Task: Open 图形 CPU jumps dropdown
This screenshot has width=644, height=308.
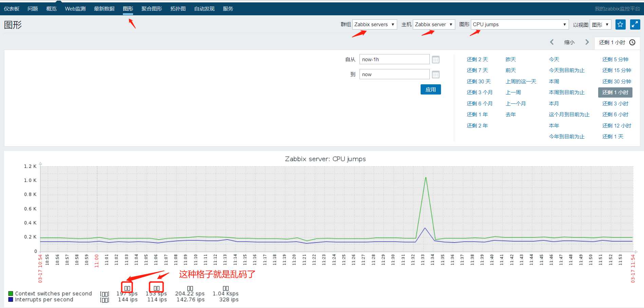Action: point(520,24)
